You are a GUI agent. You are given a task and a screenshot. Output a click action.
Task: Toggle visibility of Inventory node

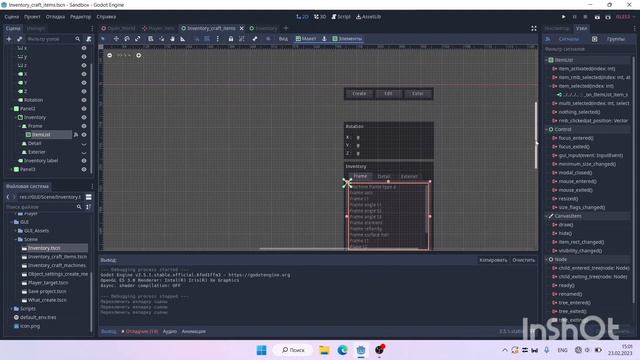[x=84, y=117]
